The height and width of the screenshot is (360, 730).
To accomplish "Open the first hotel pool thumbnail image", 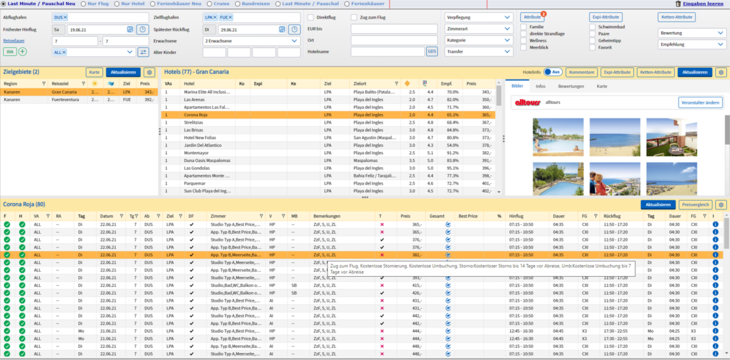I will (x=558, y=137).
